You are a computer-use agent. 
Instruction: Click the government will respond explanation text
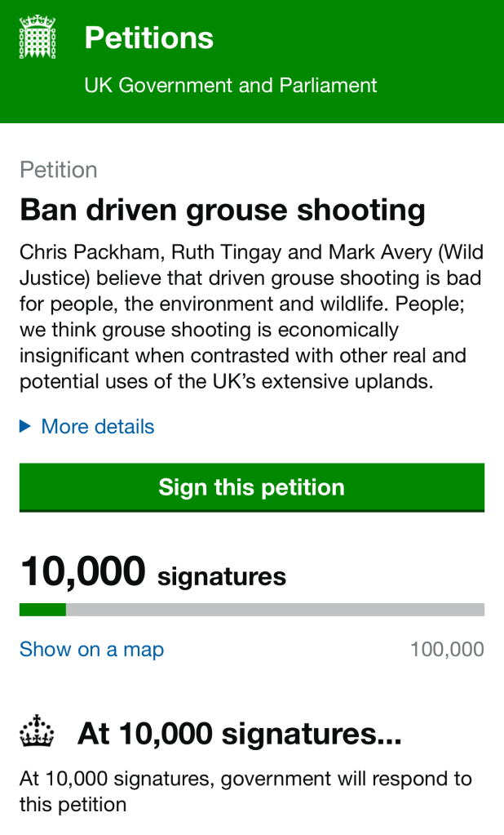click(x=245, y=791)
